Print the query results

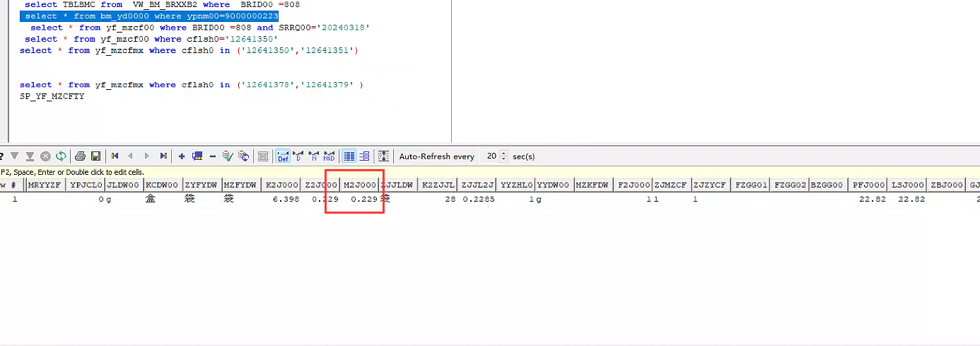[x=80, y=156]
